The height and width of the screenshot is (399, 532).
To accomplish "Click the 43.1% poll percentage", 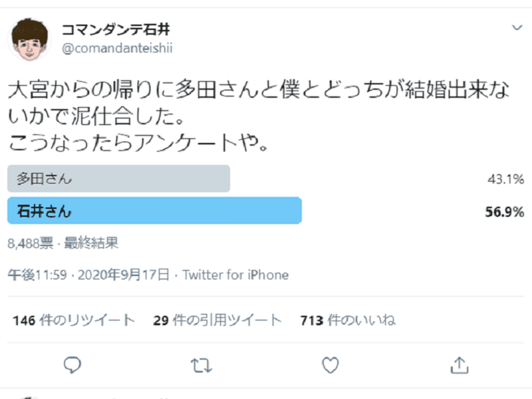I will (x=506, y=179).
